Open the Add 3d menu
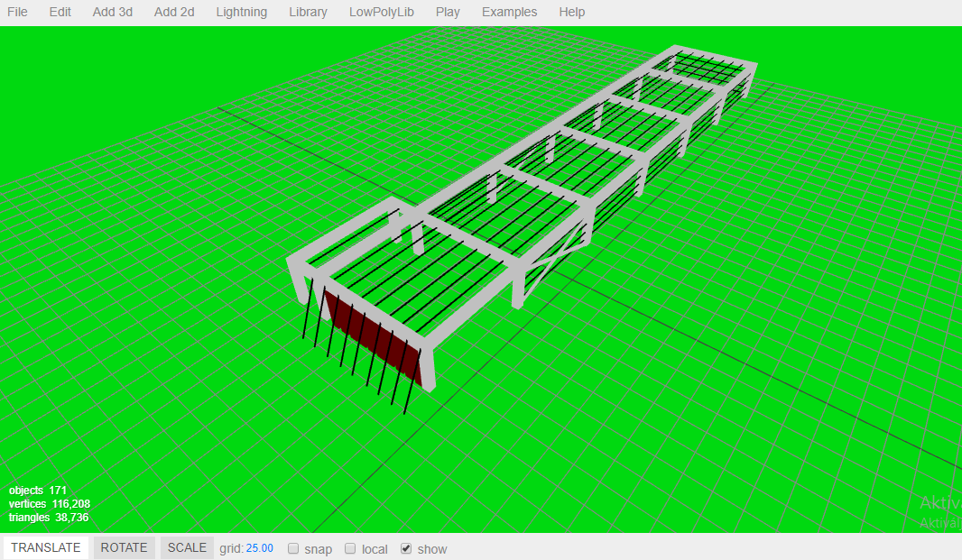Viewport: 962px width, 560px height. (112, 13)
